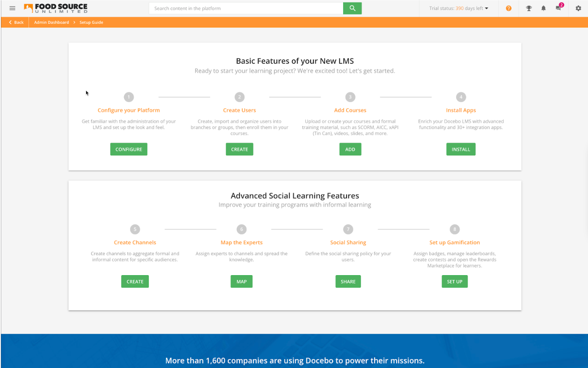This screenshot has height=368, width=588.
Task: Open the notifications bell
Action: click(544, 8)
